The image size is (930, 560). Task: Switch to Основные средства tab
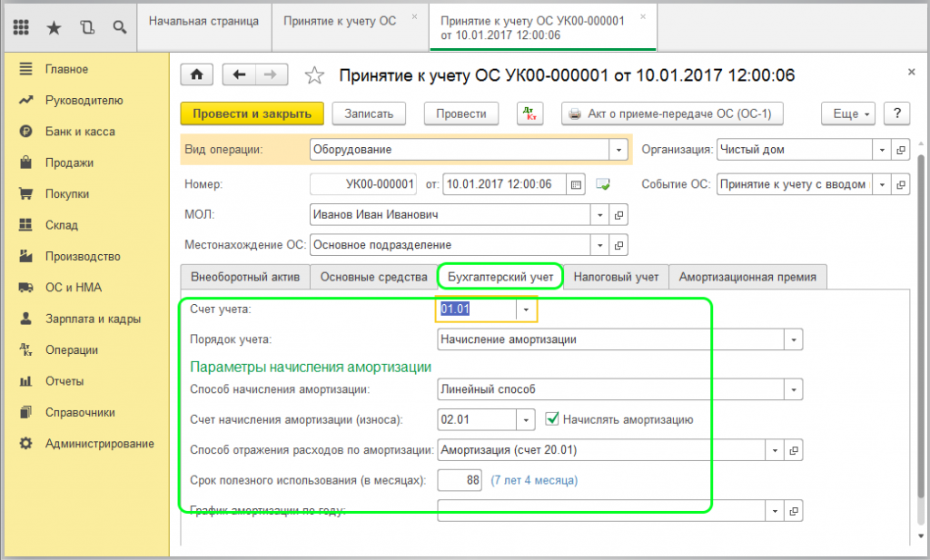[x=373, y=277]
